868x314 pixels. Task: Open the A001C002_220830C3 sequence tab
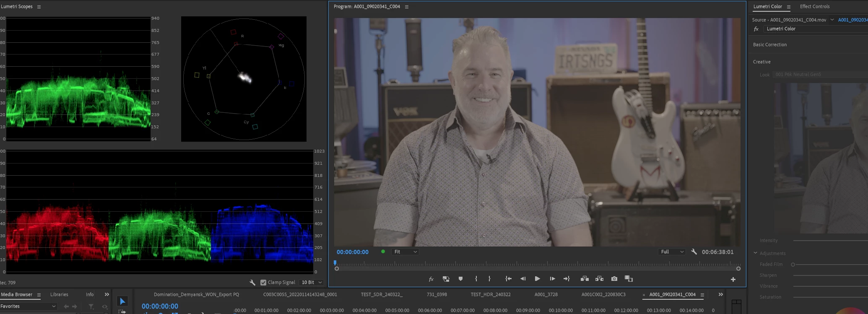point(603,295)
